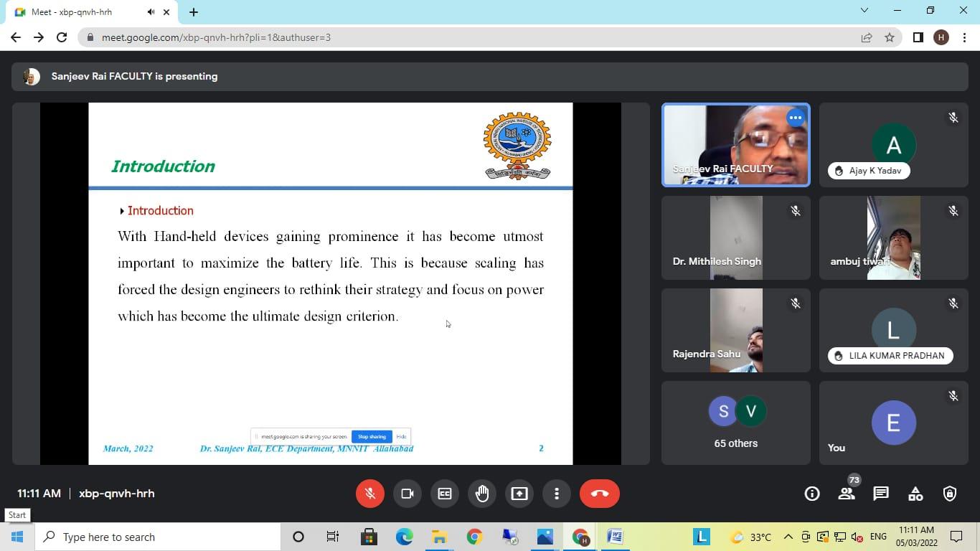Turn on closed captions

pyautogui.click(x=445, y=494)
